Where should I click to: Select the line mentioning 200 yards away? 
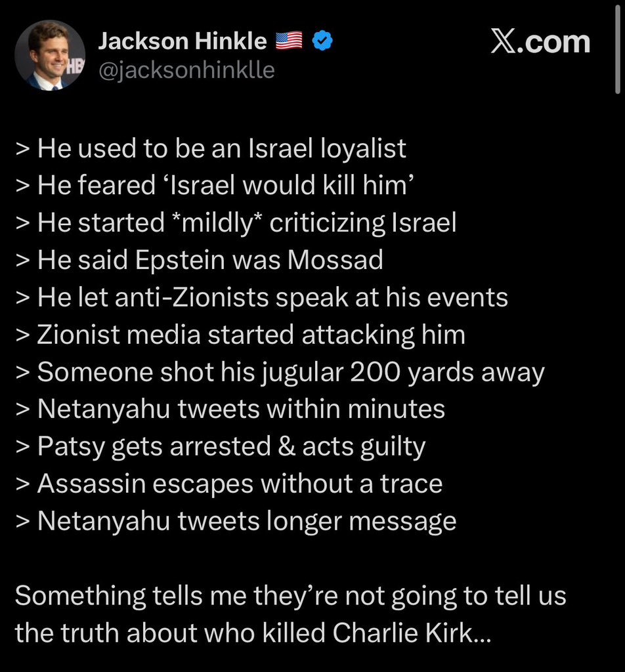pos(280,373)
